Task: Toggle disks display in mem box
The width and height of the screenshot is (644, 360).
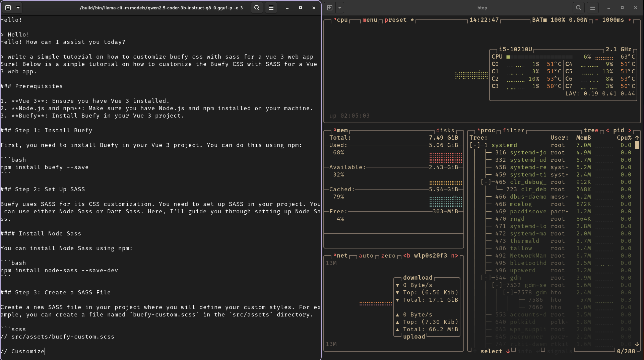Action: [x=445, y=130]
